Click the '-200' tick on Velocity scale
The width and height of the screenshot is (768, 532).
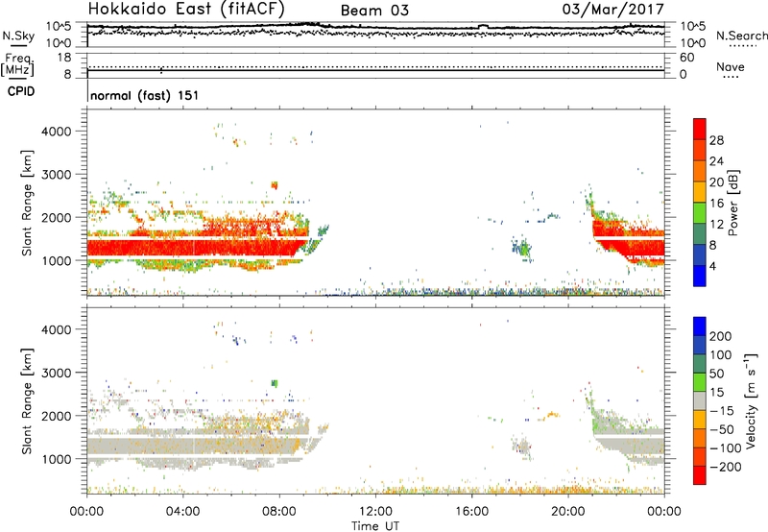pyautogui.click(x=726, y=467)
